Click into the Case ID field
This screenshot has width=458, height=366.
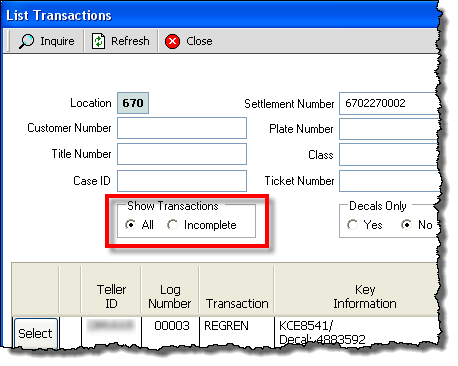click(182, 181)
